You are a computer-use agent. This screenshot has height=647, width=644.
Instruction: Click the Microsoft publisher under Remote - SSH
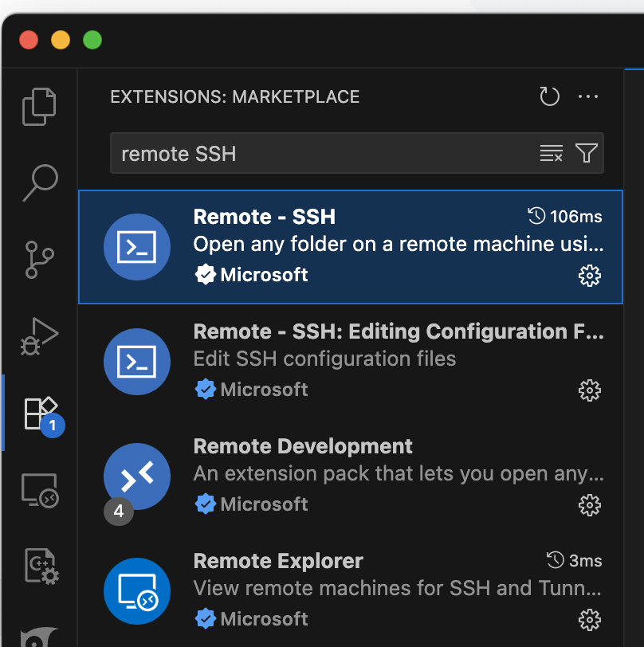(264, 275)
